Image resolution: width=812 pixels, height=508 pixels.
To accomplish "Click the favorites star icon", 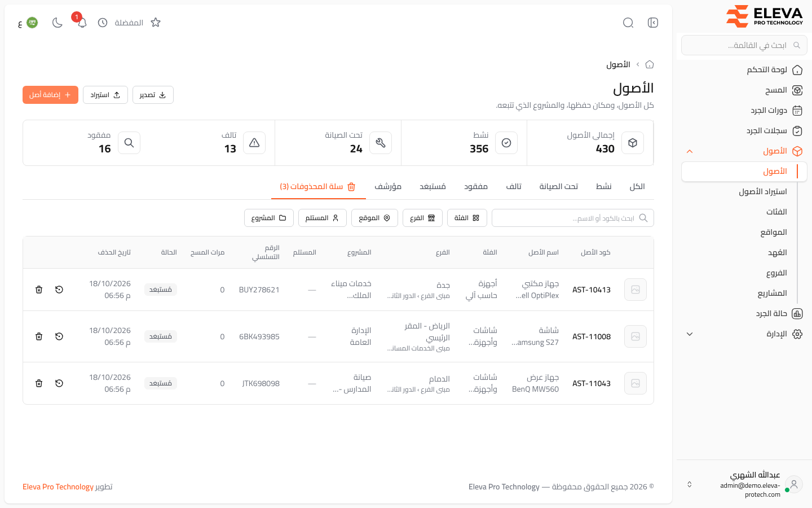I will (x=156, y=23).
